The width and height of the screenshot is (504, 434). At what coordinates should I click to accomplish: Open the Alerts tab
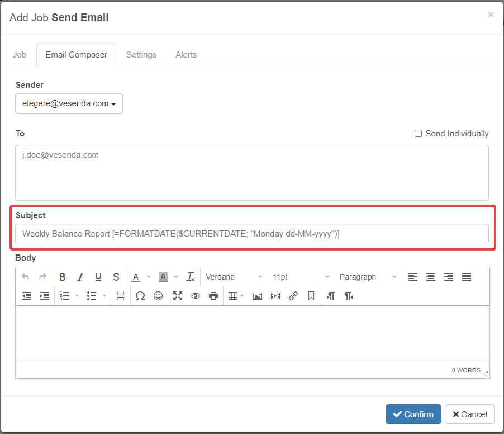pyautogui.click(x=186, y=55)
